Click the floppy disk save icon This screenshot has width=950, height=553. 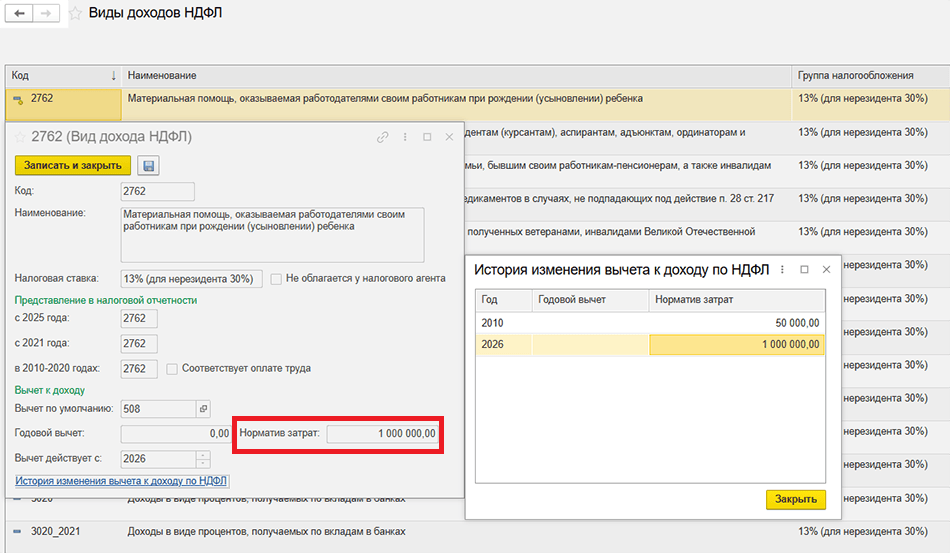coord(149,166)
